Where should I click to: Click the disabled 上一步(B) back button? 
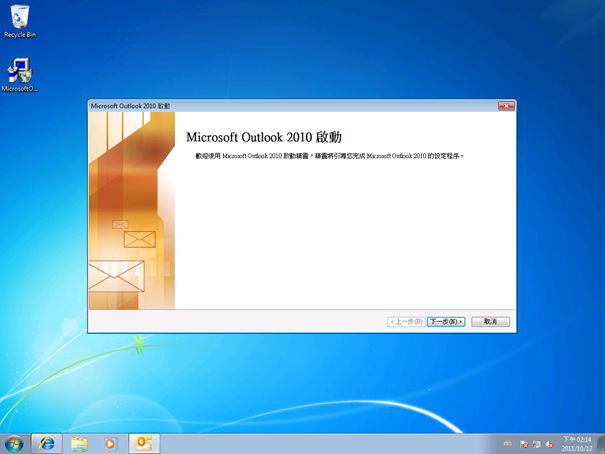pyautogui.click(x=406, y=322)
